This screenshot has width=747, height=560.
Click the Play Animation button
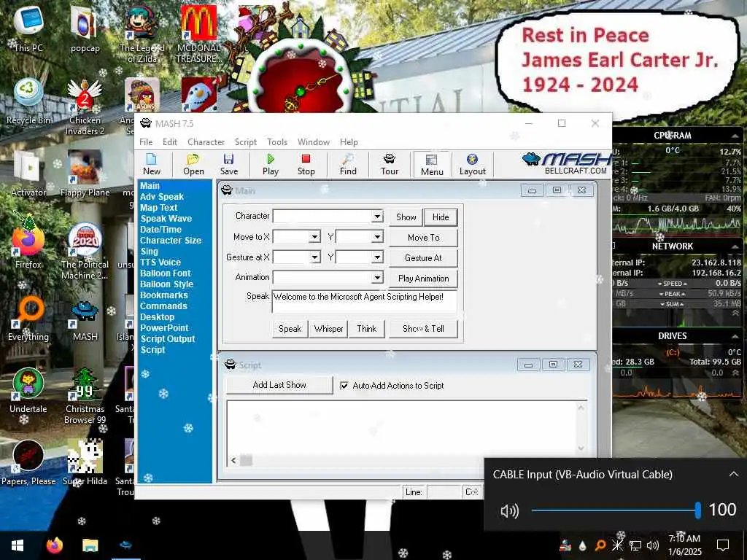pyautogui.click(x=424, y=279)
